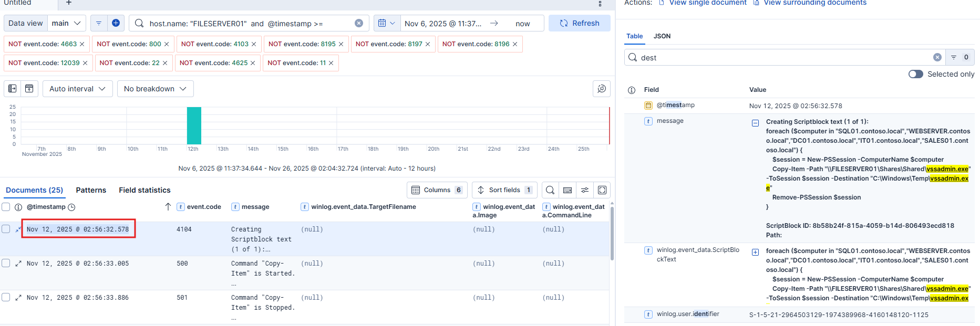980x326 pixels.
Task: Click the Refresh button
Action: [579, 23]
